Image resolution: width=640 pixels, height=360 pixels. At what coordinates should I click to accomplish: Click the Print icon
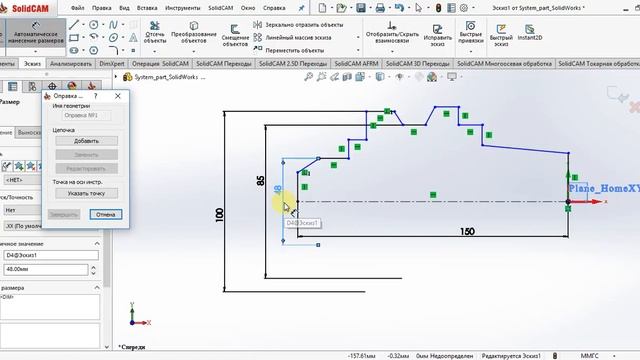click(380, 8)
